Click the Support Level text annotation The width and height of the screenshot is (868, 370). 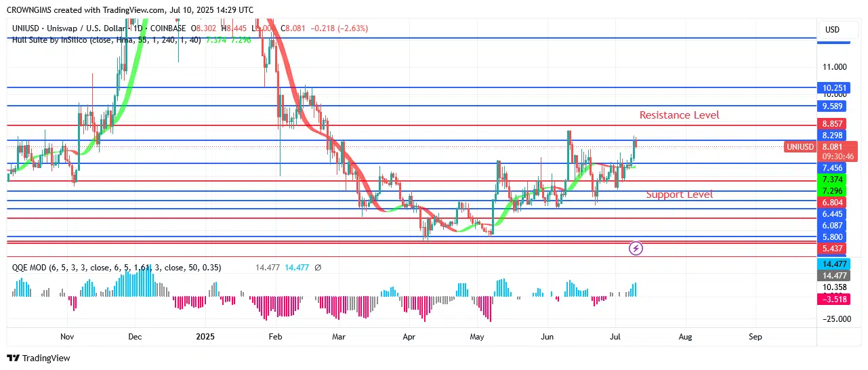tap(679, 194)
